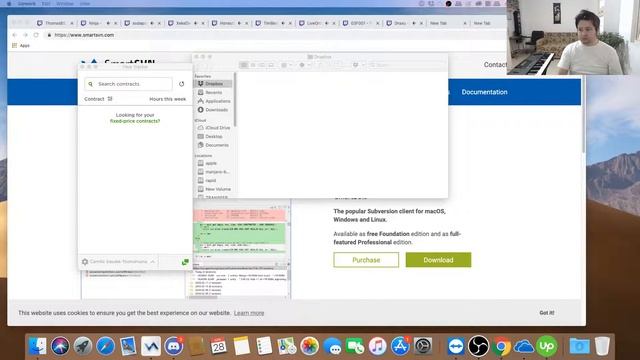This screenshot has width=640, height=360.
Task: Click the Contact link on SmartSVN page
Action: [x=495, y=65]
